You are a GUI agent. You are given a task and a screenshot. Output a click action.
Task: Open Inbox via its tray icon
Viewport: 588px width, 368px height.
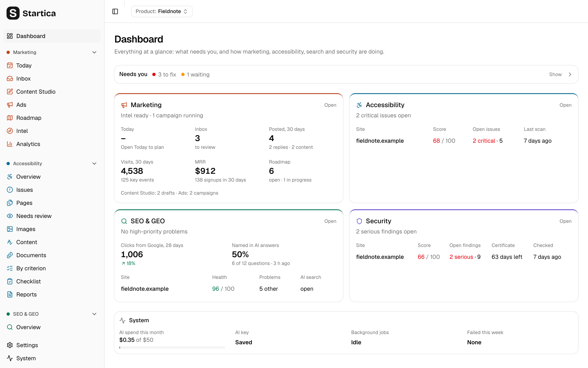point(10,79)
